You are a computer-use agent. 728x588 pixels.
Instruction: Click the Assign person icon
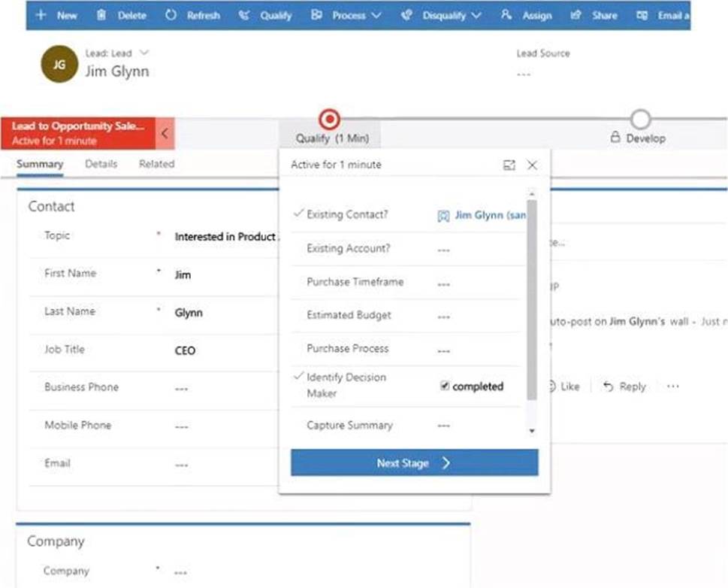pyautogui.click(x=506, y=15)
